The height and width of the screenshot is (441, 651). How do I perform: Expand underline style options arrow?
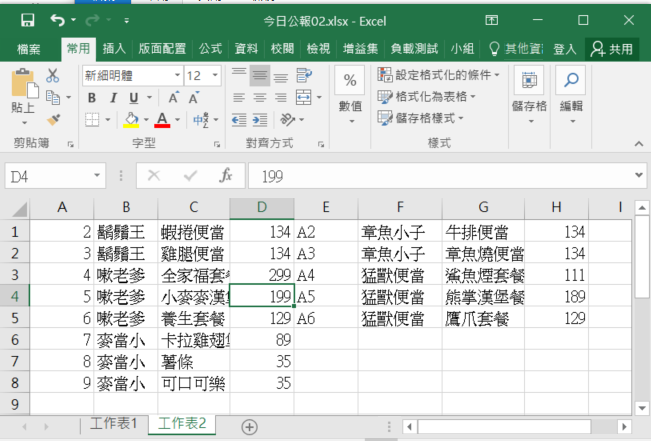149,98
